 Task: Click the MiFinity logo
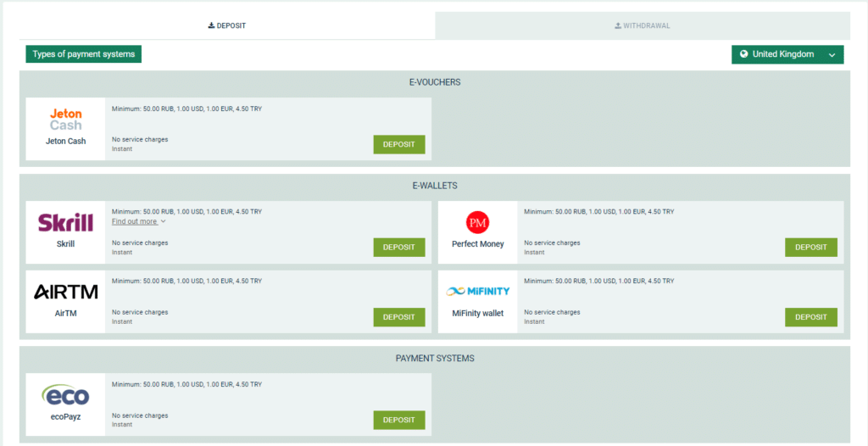478,291
